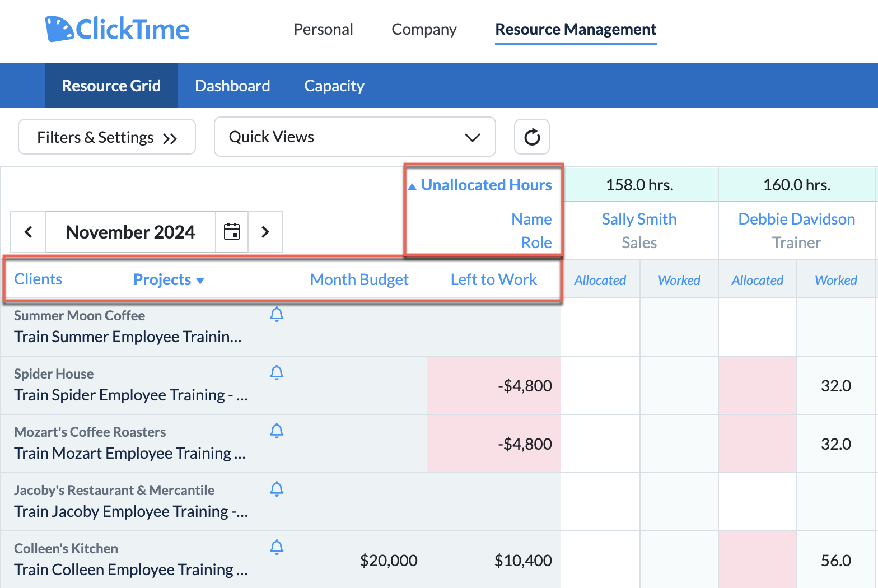This screenshot has height=588, width=878.
Task: Click Mozart's 32.0 worked cell
Action: click(836, 444)
